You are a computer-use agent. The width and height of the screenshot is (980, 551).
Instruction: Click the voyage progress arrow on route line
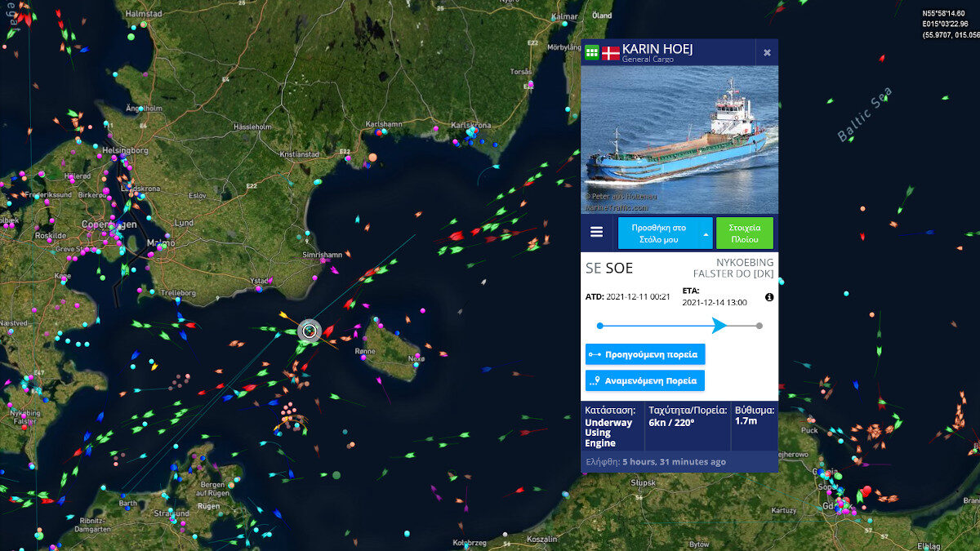(x=719, y=326)
